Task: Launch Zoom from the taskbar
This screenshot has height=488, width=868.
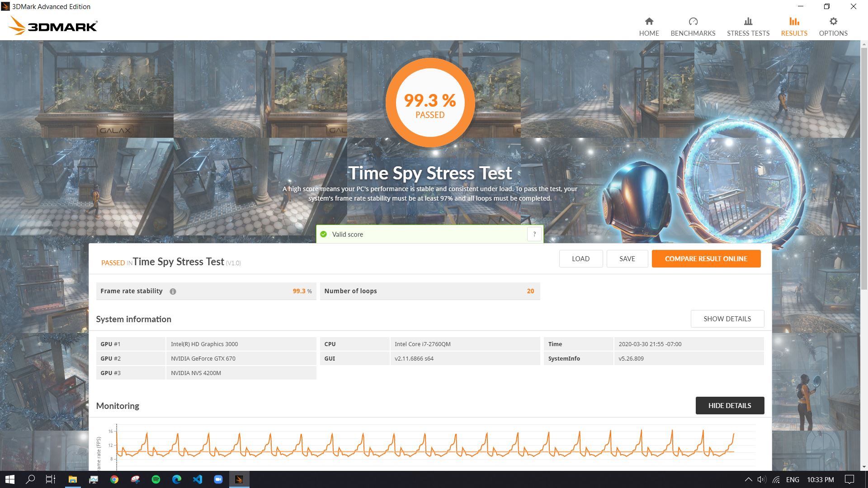Action: point(218,479)
